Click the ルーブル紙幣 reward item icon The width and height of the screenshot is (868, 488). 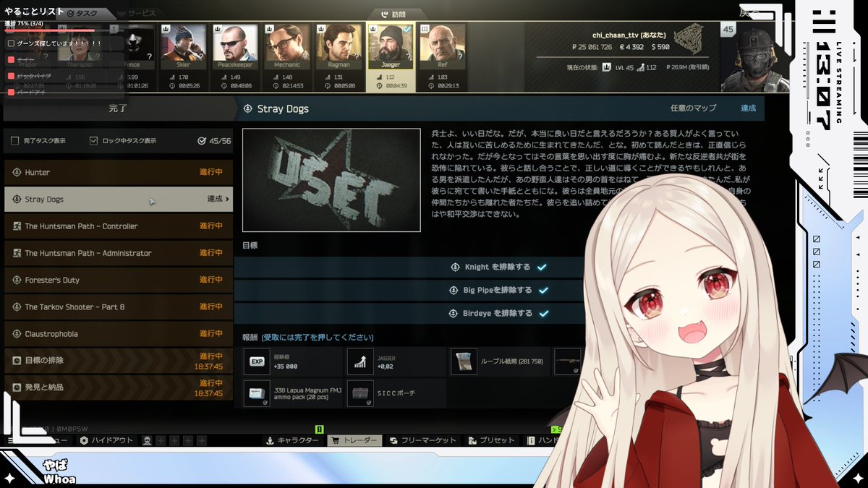click(464, 361)
